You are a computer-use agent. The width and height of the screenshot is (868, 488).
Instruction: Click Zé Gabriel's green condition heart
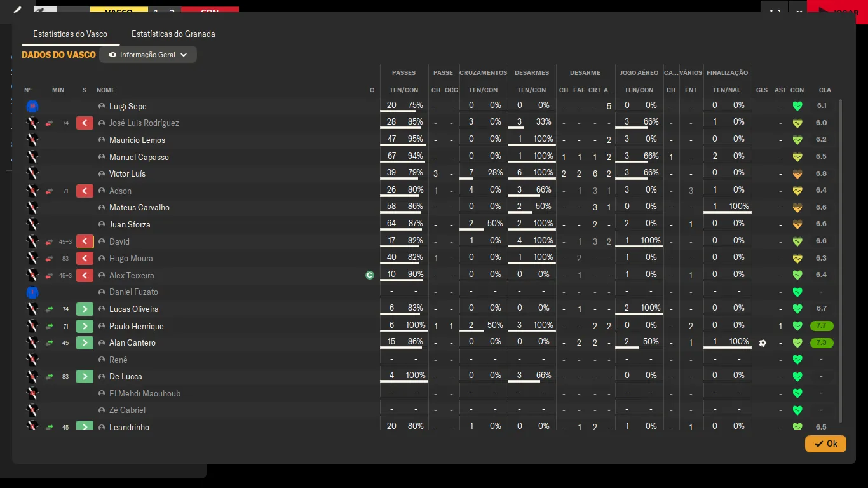click(797, 410)
